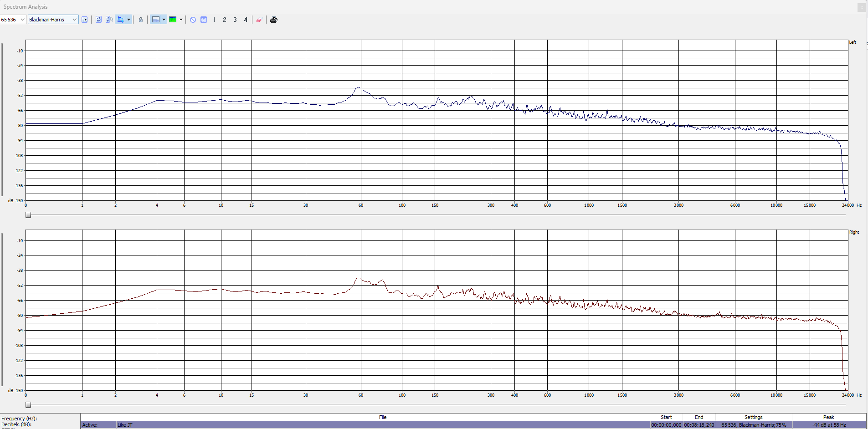868x429 pixels.
Task: Click the refresh analysis icon
Action: [98, 20]
